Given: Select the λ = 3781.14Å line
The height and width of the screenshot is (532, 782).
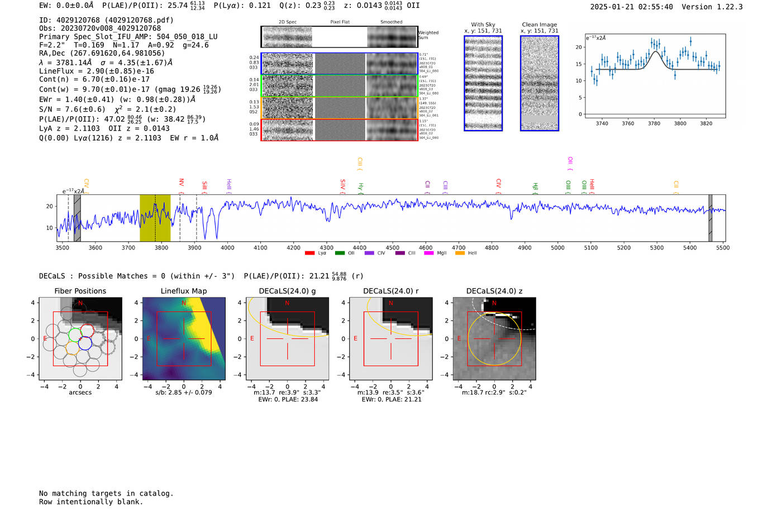Looking at the screenshot, I should (106, 63).
